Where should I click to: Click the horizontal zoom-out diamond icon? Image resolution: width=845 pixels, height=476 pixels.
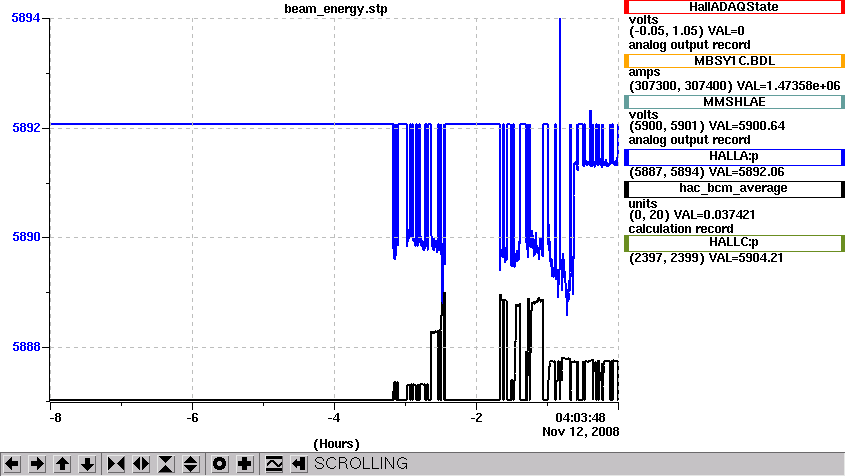tap(141, 464)
